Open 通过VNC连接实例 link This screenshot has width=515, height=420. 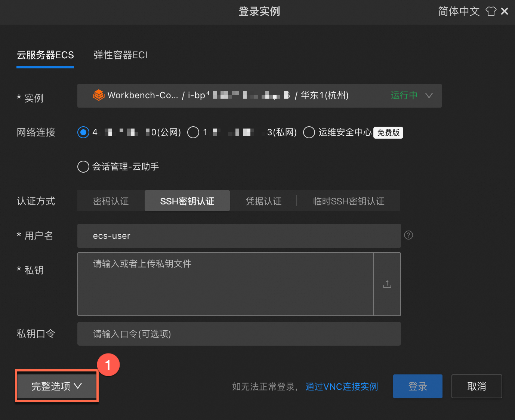342,387
